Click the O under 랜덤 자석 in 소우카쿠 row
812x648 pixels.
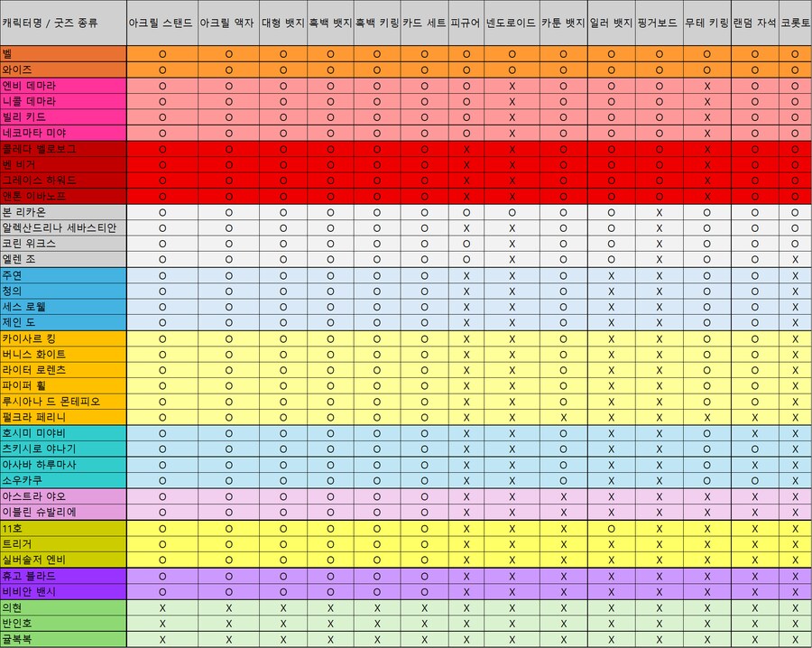pyautogui.click(x=754, y=481)
